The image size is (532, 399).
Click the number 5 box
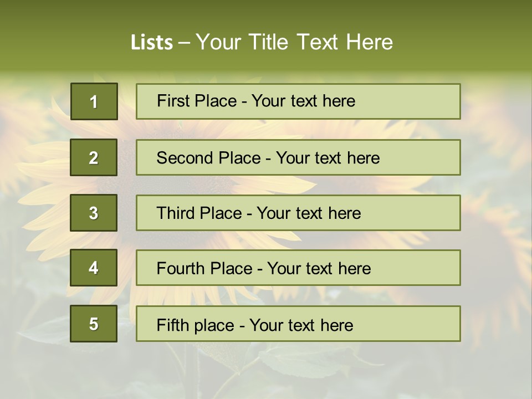94,324
